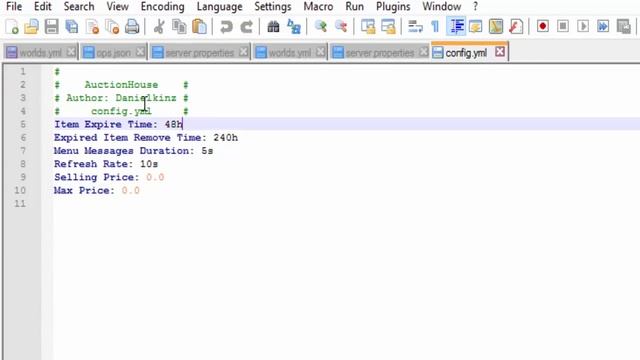This screenshot has width=640, height=360.
Task: Save recorded macro toolbar icon
Action: [x=623, y=27]
